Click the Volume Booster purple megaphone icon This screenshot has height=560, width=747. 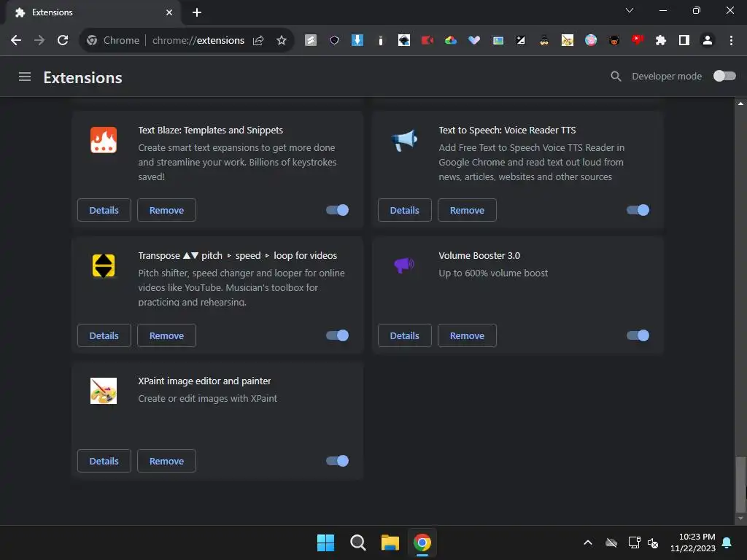coord(404,265)
